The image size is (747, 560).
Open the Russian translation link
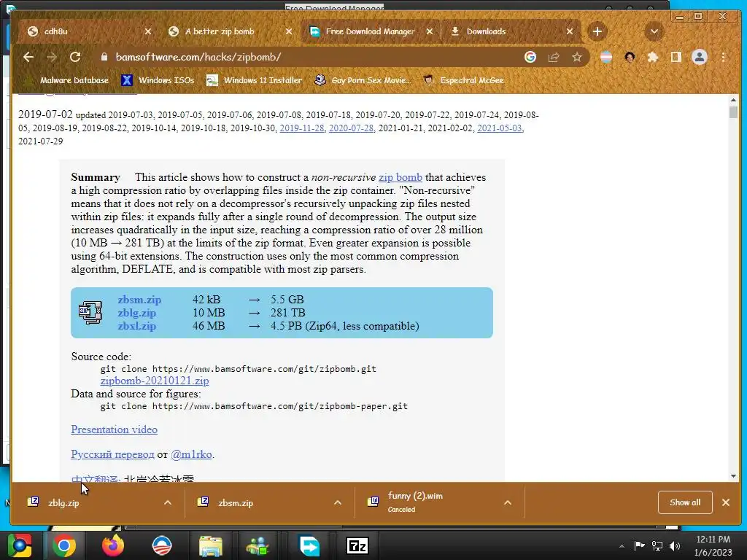click(x=112, y=454)
